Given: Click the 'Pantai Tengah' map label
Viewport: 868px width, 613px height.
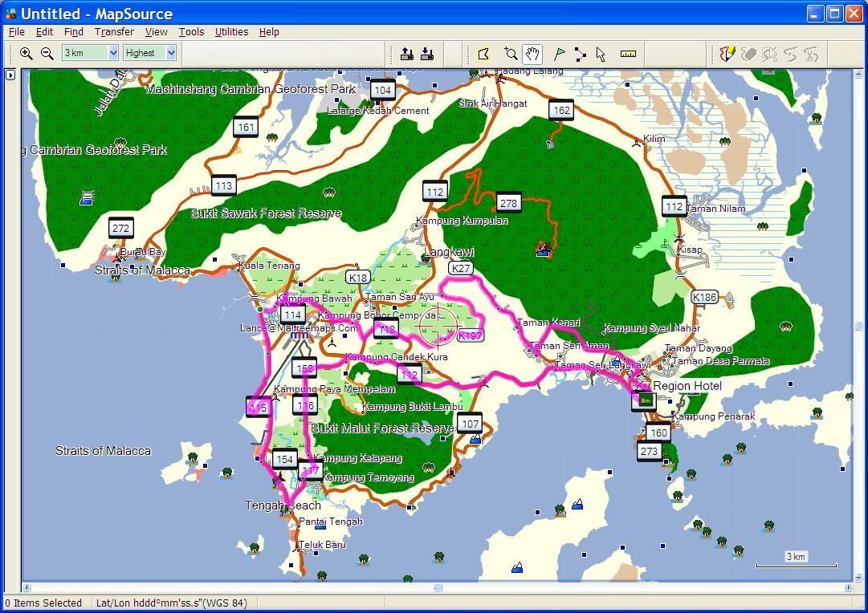Looking at the screenshot, I should [x=331, y=522].
